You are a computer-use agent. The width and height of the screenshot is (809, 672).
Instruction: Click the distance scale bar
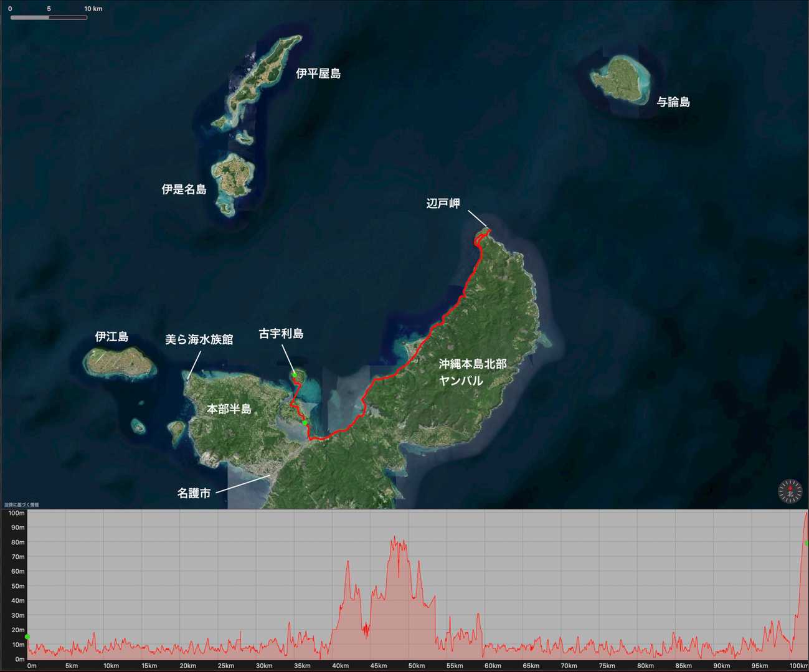pos(49,17)
